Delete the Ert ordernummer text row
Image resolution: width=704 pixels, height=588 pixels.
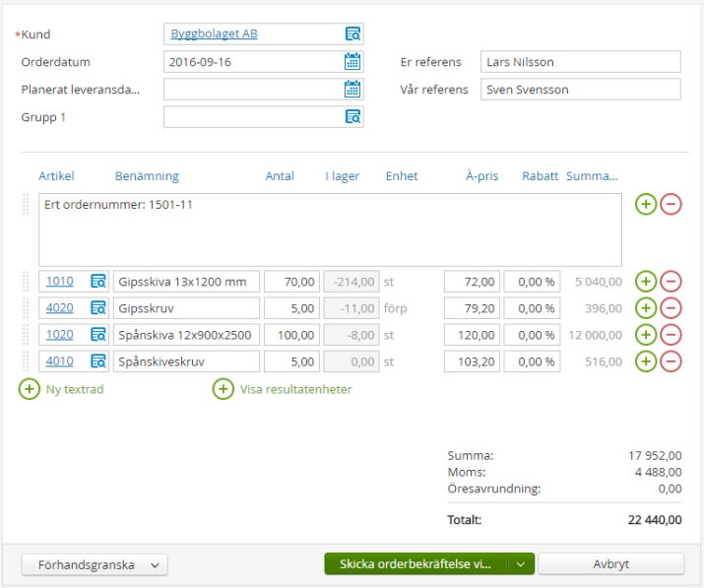tap(671, 205)
